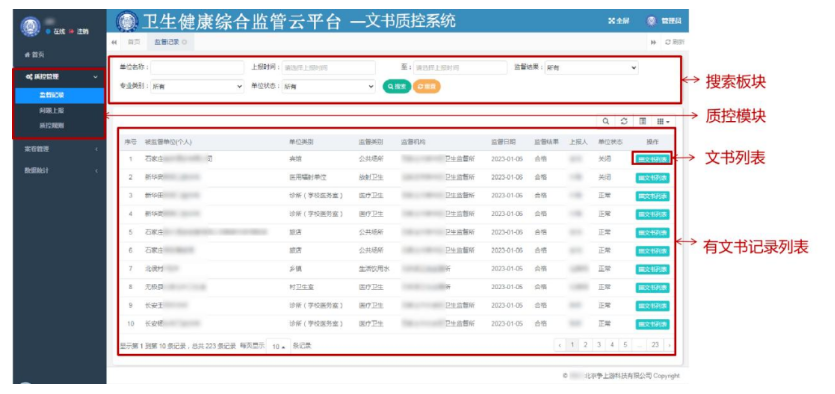Open 文书列表 for row 10

tap(652, 324)
